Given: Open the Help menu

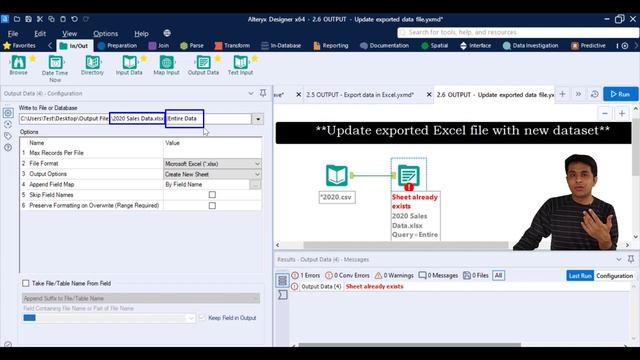Looking at the screenshot, I should [141, 33].
